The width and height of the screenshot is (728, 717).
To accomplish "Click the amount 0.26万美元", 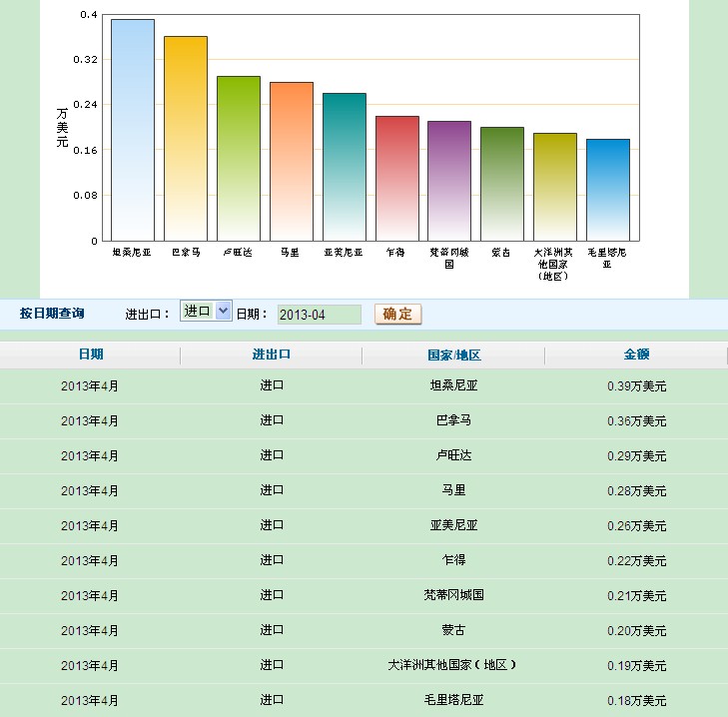I will click(x=636, y=525).
